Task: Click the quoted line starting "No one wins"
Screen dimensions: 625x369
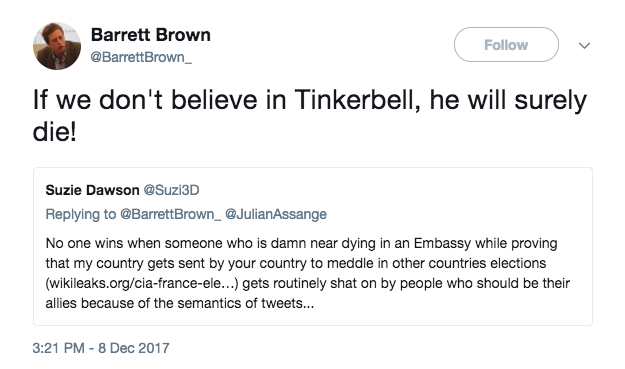Action: (x=301, y=243)
